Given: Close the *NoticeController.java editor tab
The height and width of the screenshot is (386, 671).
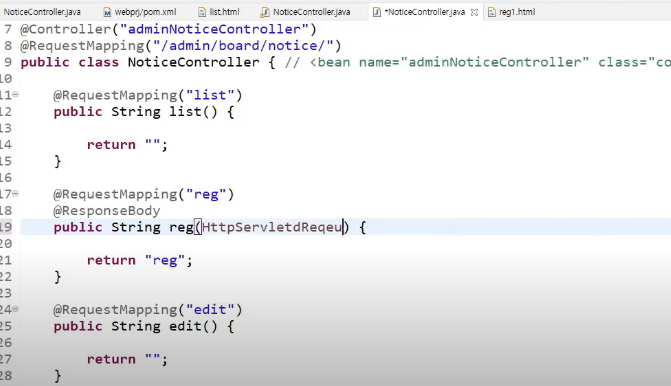Looking at the screenshot, I should tap(474, 12).
